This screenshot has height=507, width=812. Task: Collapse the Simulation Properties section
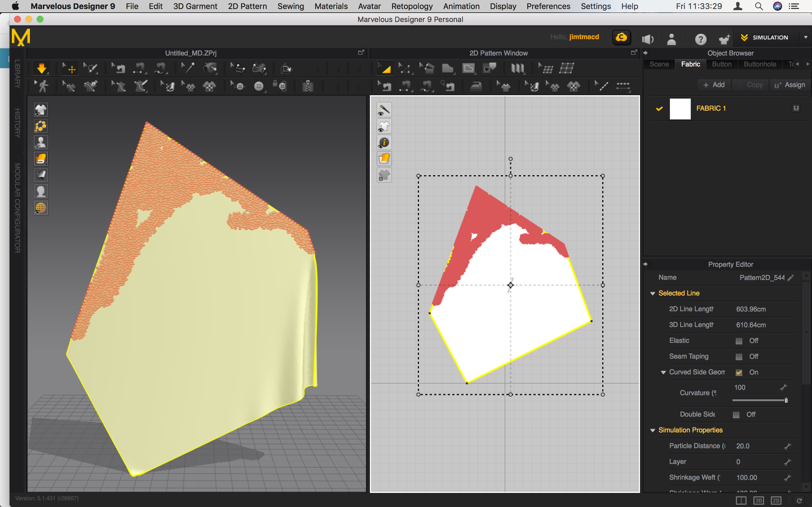(653, 430)
